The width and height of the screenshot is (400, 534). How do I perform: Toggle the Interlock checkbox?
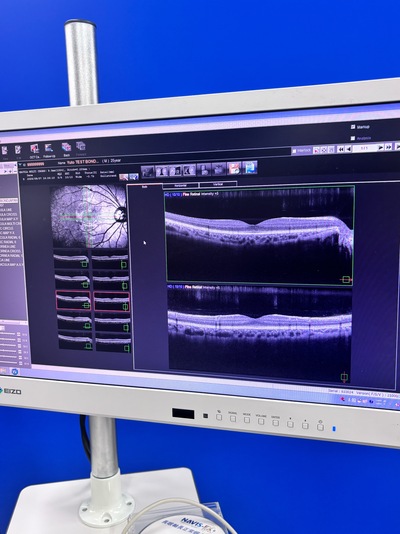(294, 151)
